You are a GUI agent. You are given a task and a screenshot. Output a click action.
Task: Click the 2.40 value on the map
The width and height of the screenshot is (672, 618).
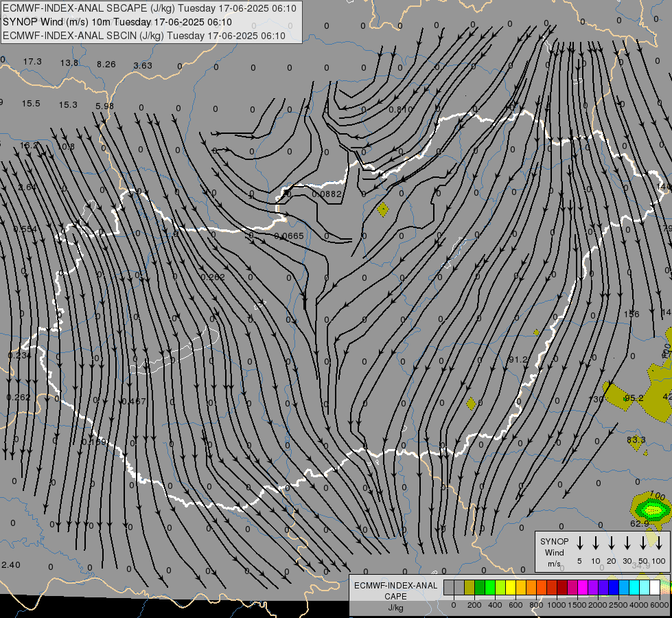pos(11,565)
